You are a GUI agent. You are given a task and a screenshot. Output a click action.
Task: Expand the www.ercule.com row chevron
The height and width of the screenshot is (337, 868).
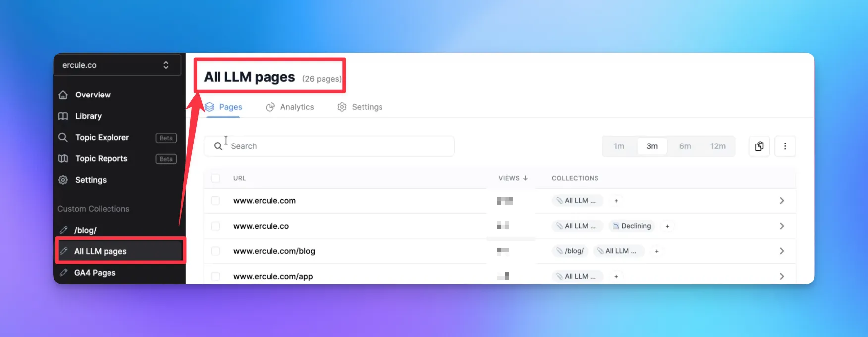click(x=781, y=201)
